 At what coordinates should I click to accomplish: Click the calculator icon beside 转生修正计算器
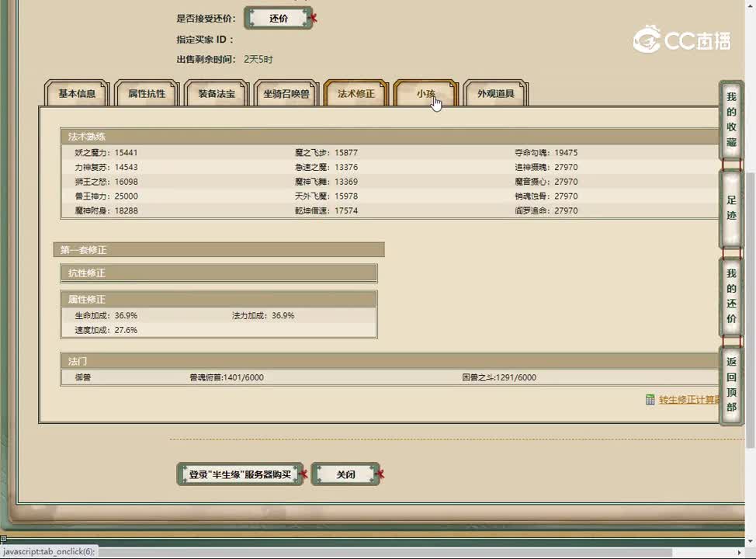tap(650, 400)
